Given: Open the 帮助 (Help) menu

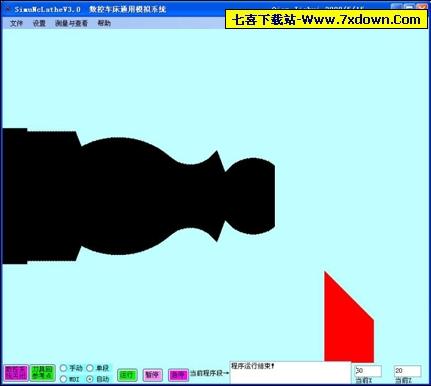Looking at the screenshot, I should coord(104,23).
